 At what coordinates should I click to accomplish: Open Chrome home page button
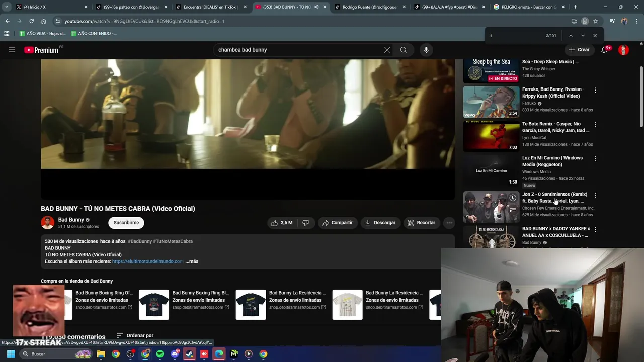pyautogui.click(x=43, y=21)
